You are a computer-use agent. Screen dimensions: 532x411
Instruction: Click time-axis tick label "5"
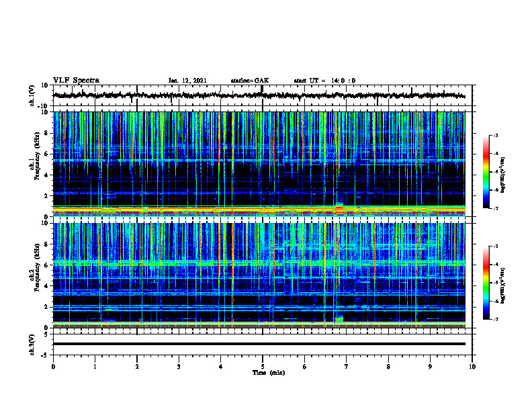point(263,367)
